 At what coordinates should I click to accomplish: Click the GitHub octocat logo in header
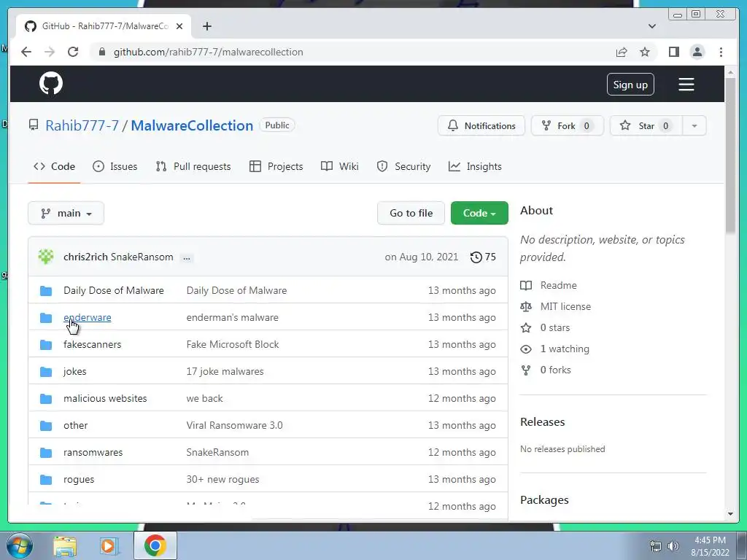tap(51, 83)
